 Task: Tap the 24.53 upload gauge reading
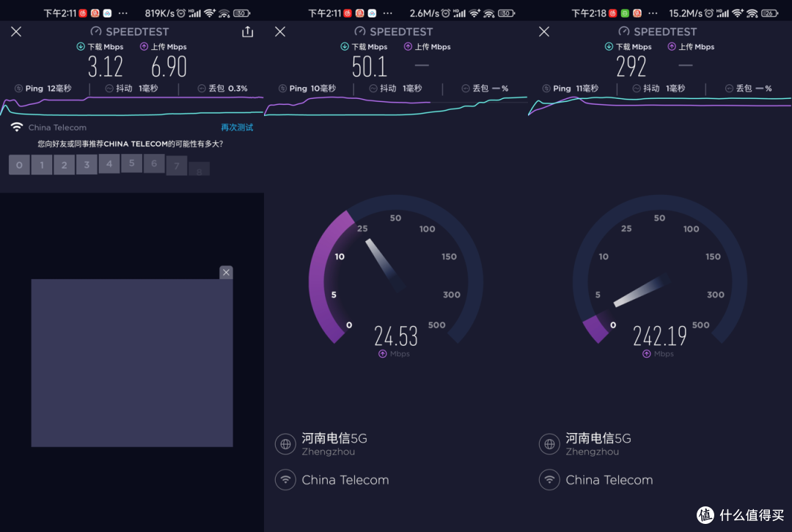(x=396, y=336)
